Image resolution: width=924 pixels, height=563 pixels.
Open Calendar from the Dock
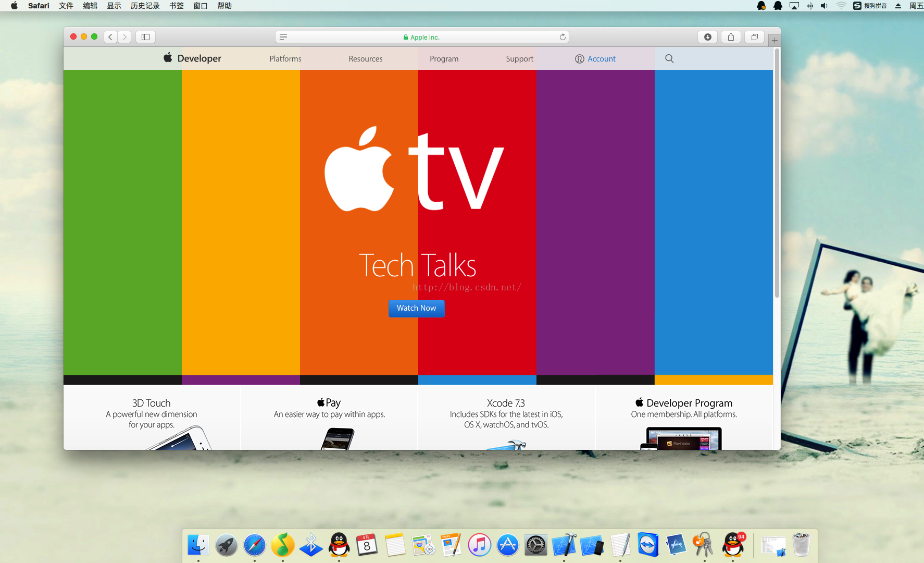[367, 545]
